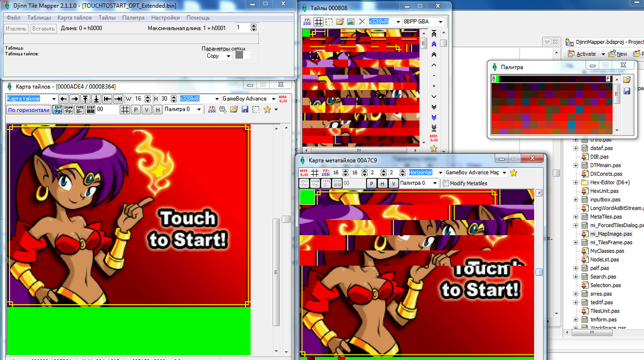Click the jump-to-bottom arrow icon in tile map toolbar
The image size is (644, 360).
(96, 99)
